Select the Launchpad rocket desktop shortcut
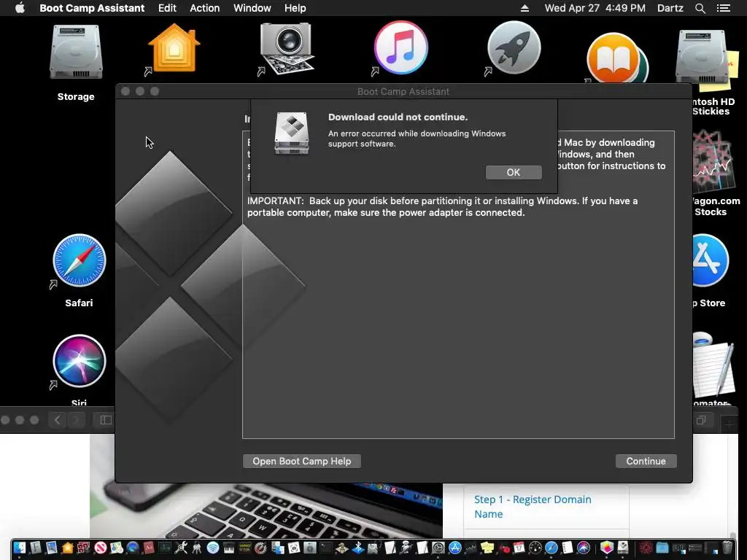This screenshot has height=560, width=747. click(x=514, y=47)
